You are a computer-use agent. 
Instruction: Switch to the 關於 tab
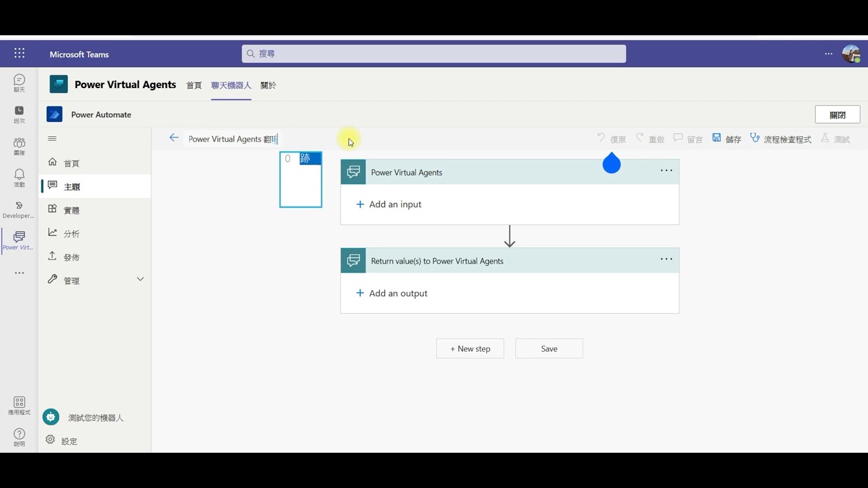[269, 85]
